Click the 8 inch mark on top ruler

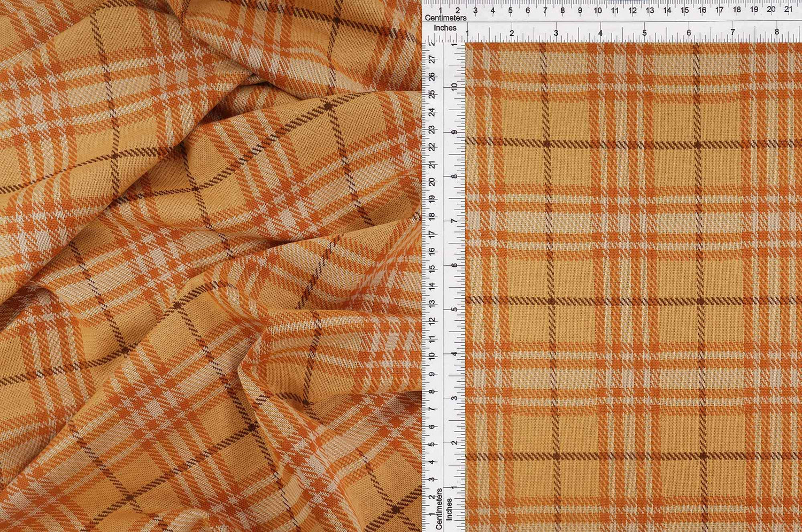[777, 33]
